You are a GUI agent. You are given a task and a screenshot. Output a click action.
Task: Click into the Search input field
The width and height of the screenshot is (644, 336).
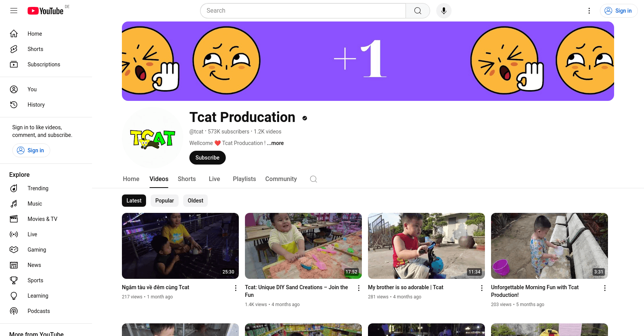pos(303,11)
